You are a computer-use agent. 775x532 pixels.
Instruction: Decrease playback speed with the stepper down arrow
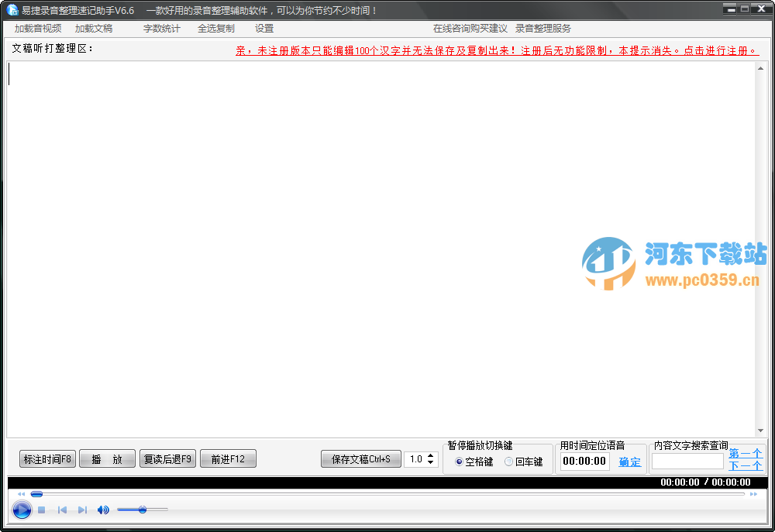point(431,462)
